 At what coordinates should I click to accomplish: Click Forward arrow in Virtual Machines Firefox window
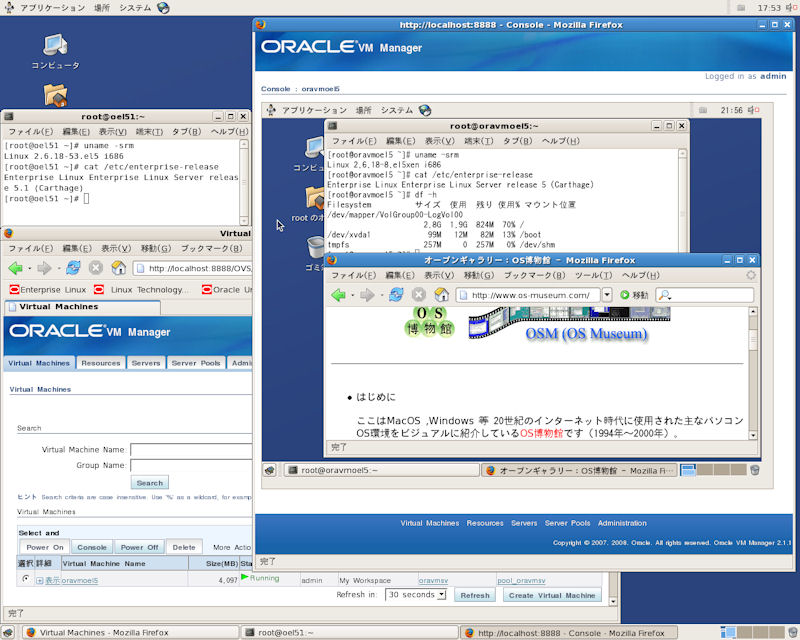click(x=44, y=268)
